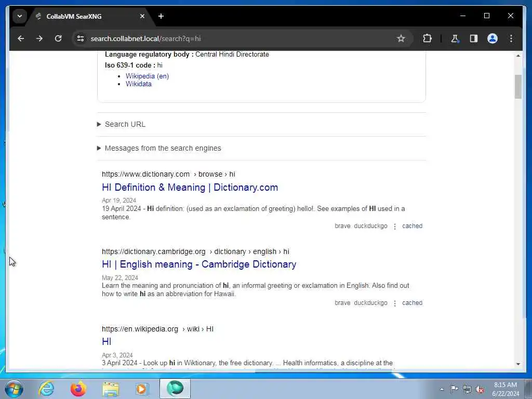Open the Extensions puzzle icon
Screen dimensions: 532x399
point(427,38)
